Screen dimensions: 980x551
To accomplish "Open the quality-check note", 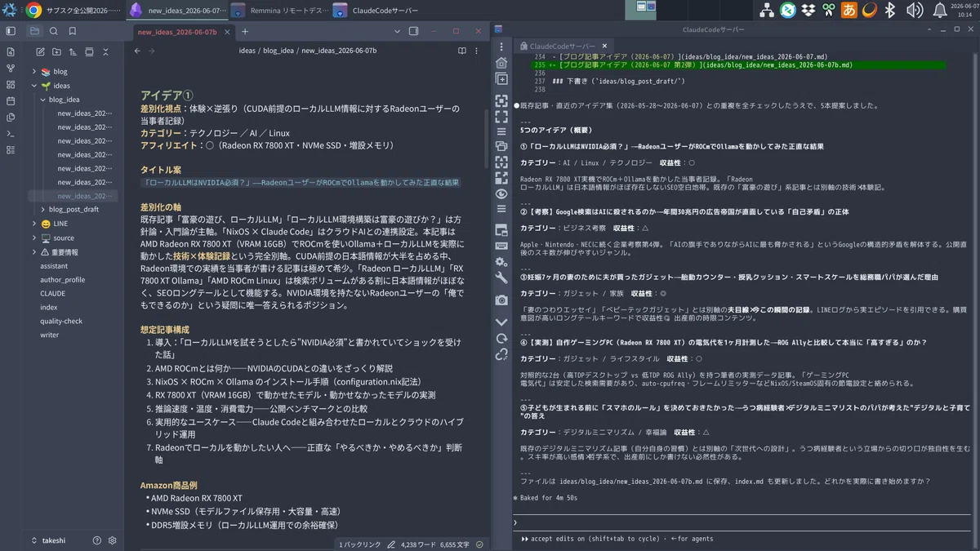I will coord(61,321).
